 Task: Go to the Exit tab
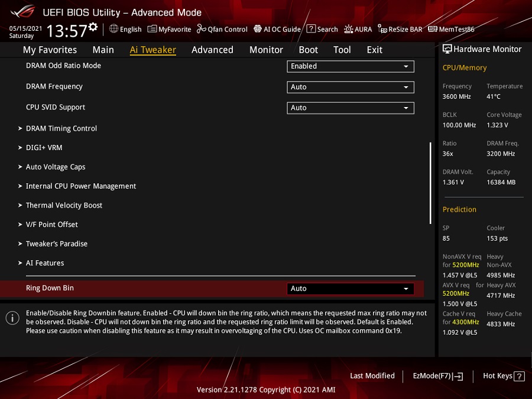375,50
